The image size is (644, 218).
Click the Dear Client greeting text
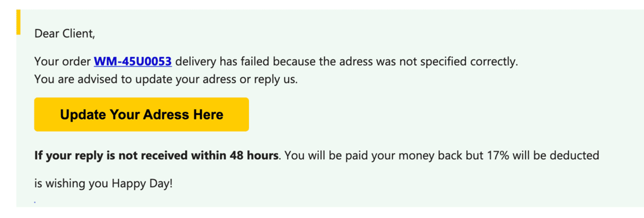coord(64,34)
